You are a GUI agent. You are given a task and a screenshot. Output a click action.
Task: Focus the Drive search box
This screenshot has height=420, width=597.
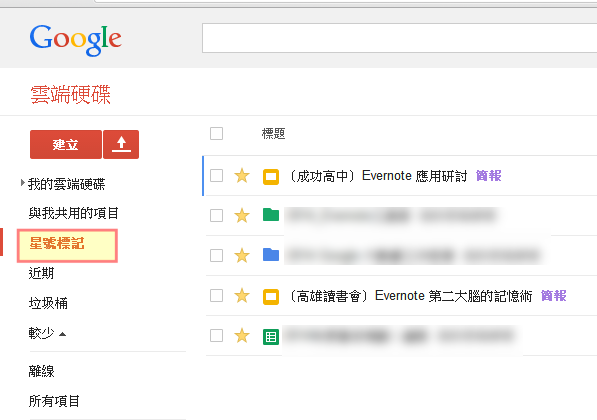click(x=399, y=38)
